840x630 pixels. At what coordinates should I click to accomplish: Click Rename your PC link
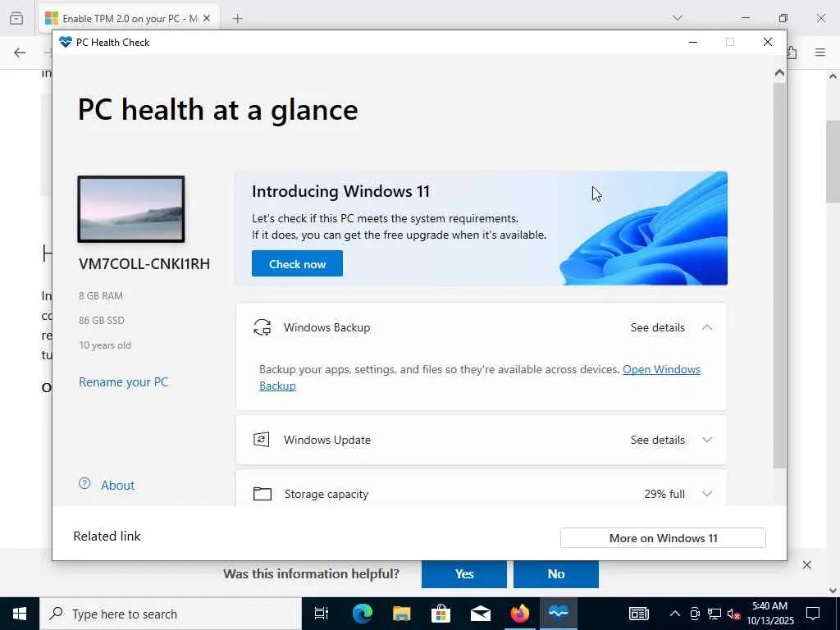123,382
